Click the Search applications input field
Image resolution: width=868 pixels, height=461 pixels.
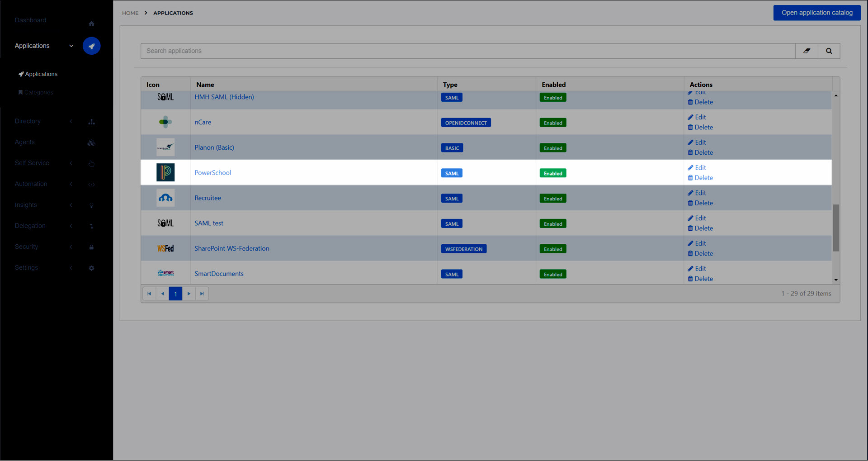coord(468,51)
